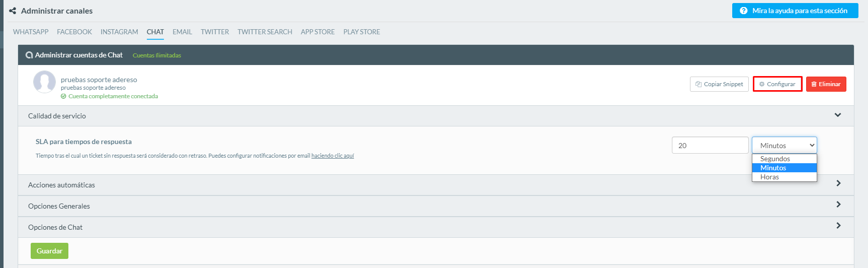Screen dimensions: 868x268
Task: Click the question mark help icon
Action: 744,11
